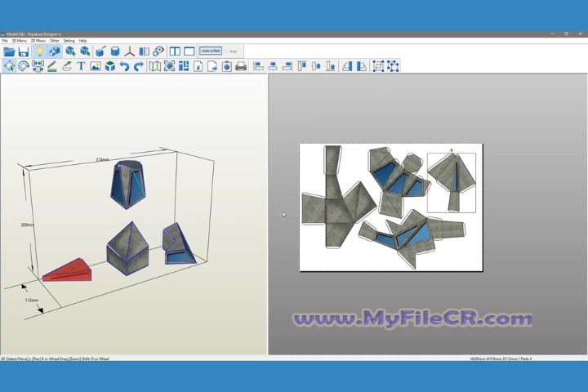Viewport: 588px width, 392px height.
Task: Open the 2D Menu
Action: [x=38, y=41]
